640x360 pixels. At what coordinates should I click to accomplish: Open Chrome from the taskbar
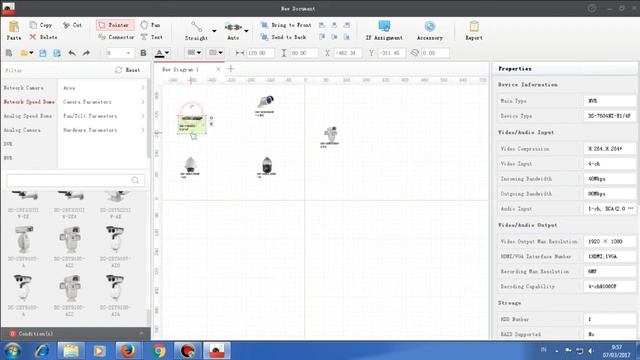click(159, 350)
